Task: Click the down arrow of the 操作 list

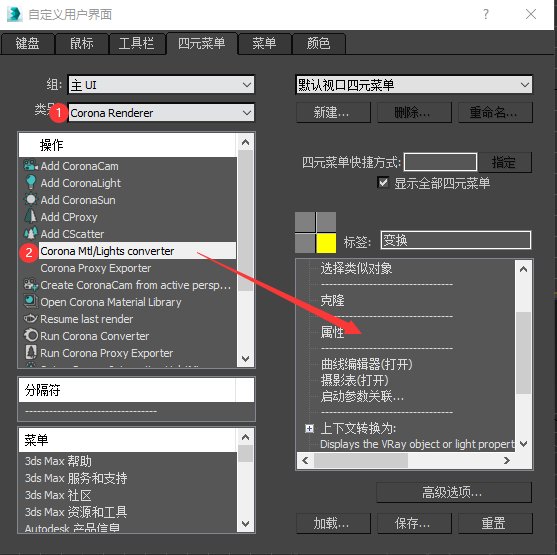Action: click(x=245, y=359)
